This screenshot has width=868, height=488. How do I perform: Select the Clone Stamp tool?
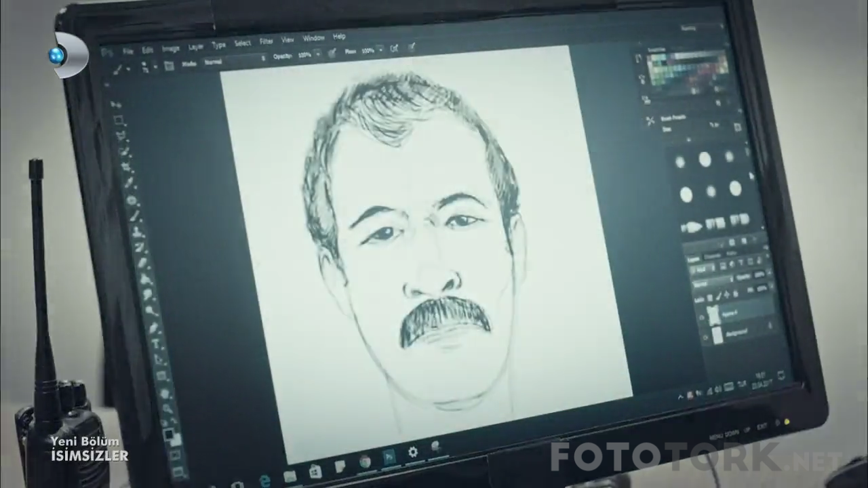[137, 232]
